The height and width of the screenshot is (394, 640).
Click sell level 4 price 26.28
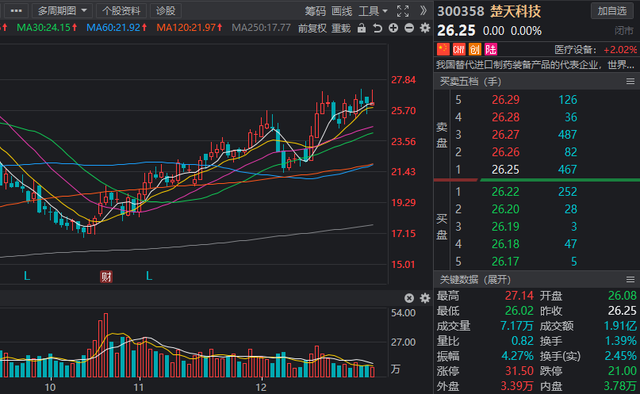click(506, 117)
